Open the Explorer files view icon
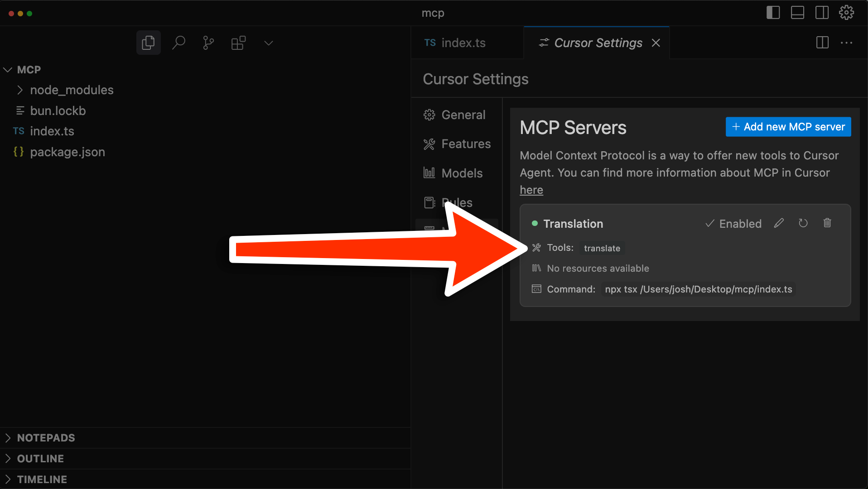The image size is (868, 489). [148, 43]
